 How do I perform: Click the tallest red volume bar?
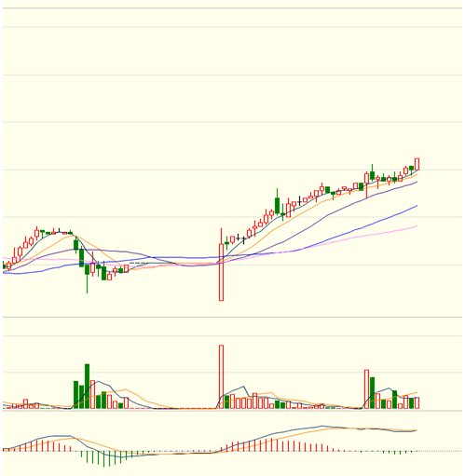pyautogui.click(x=221, y=376)
